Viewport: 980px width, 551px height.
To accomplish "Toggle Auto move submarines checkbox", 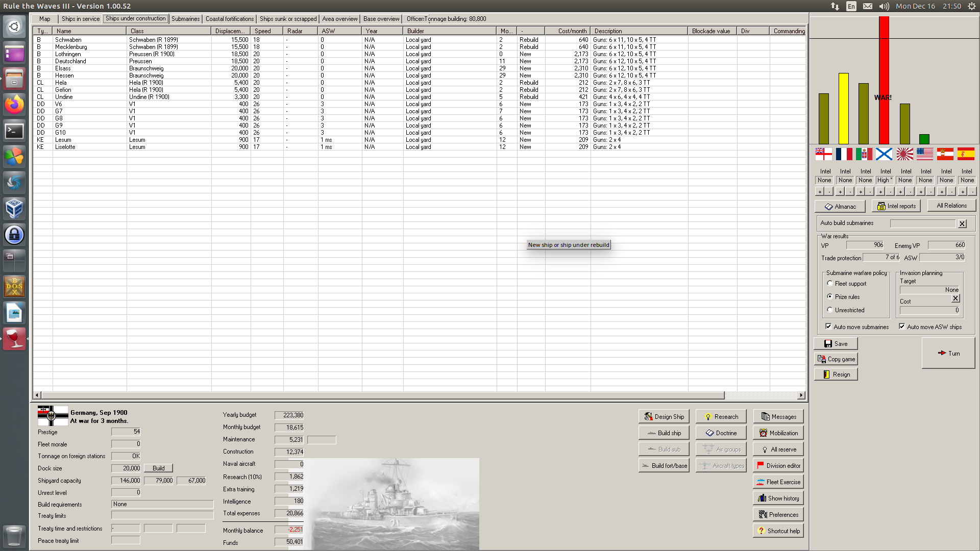I will point(828,327).
